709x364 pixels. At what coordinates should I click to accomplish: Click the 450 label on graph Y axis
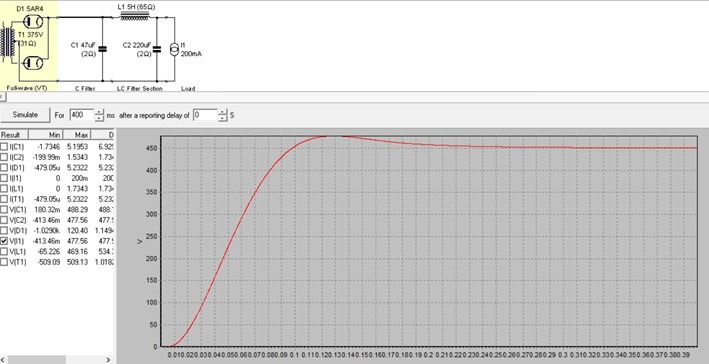(151, 148)
